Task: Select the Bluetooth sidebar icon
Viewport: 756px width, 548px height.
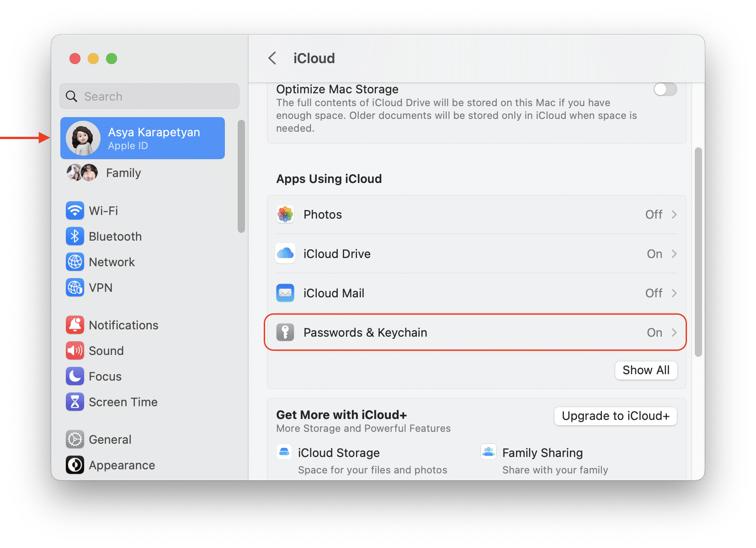Action: pyautogui.click(x=75, y=236)
